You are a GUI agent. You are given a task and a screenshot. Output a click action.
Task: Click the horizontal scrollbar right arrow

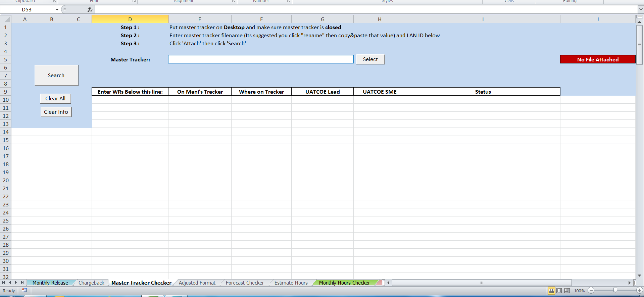coord(630,283)
